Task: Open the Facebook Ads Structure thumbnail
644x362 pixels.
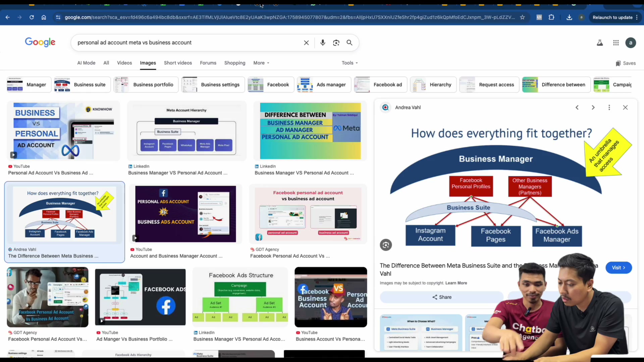Action: pos(240,297)
